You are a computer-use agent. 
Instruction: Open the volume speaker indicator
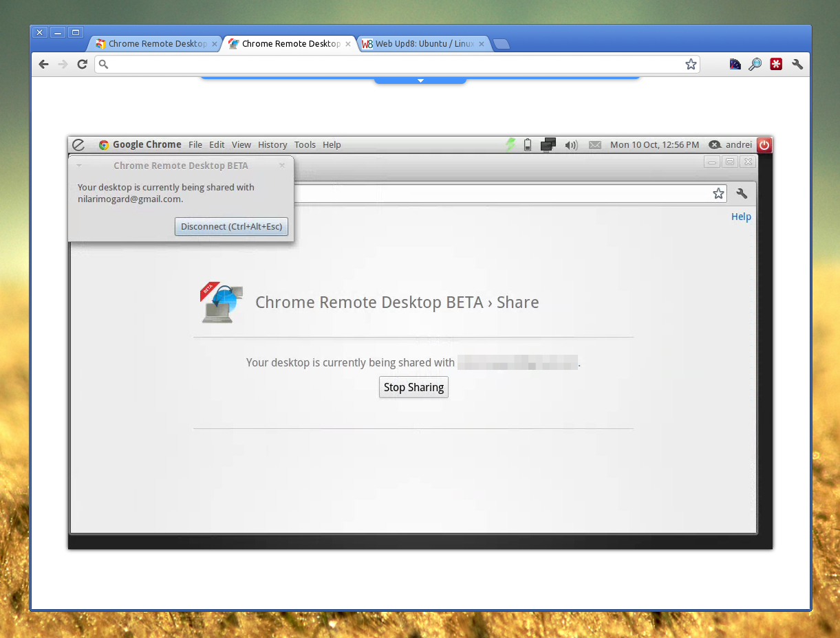571,144
